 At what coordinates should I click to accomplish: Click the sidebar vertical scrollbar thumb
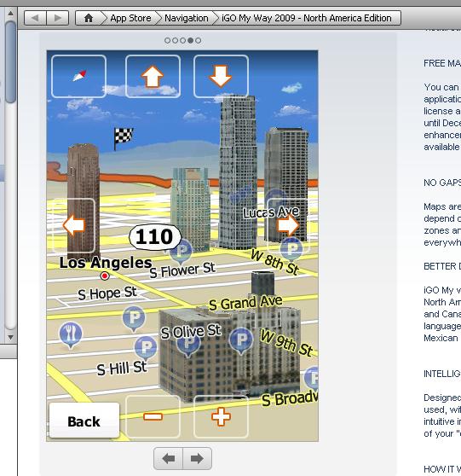(10, 62)
